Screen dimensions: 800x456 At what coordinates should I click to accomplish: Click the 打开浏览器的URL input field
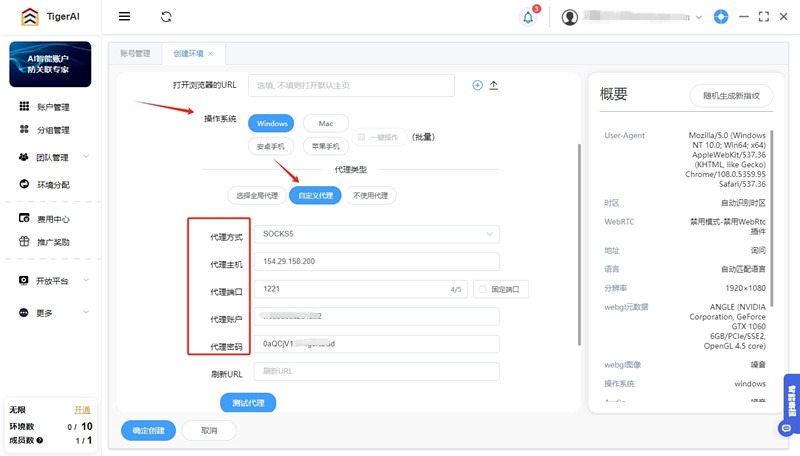(x=351, y=85)
